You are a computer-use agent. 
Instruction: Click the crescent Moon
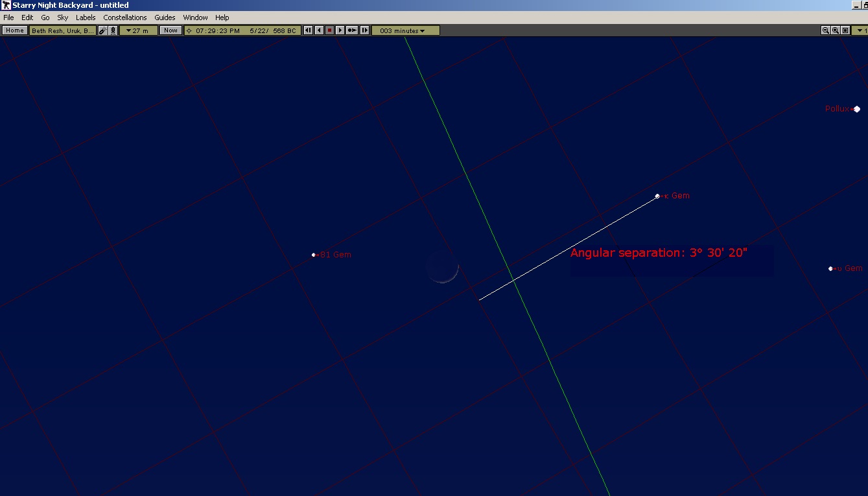point(443,267)
